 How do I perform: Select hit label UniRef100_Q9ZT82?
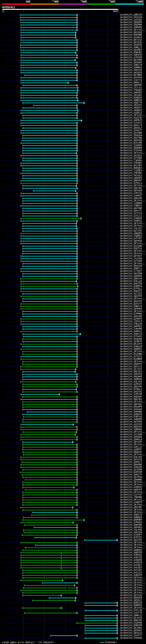pos(131,540)
